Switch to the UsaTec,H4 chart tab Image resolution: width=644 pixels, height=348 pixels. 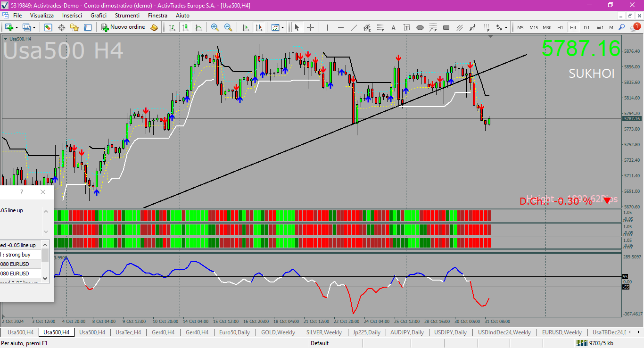(x=128, y=332)
